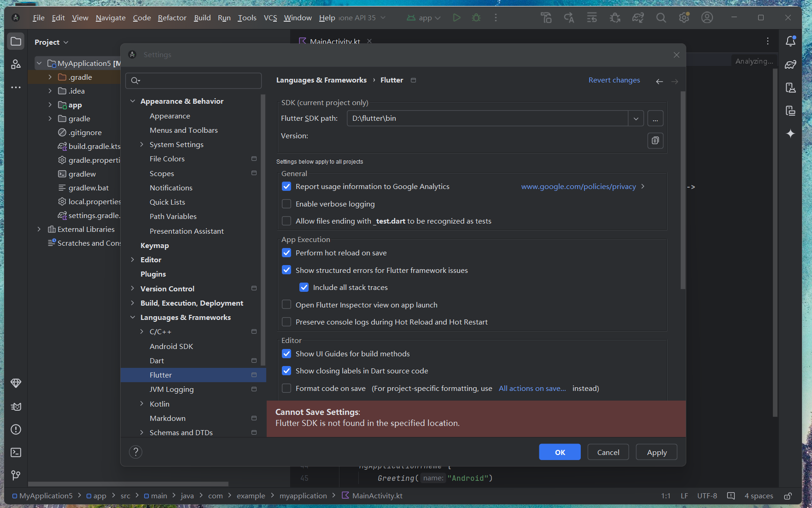812x508 pixels.
Task: Click the Run app play icon
Action: click(456, 18)
